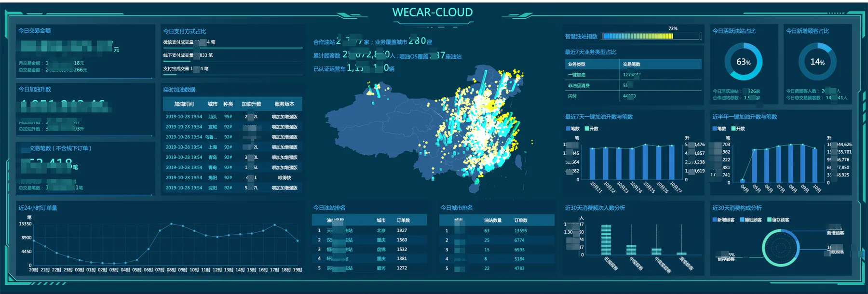Screen dimensions: 868x294
Task: Select the 揭阳 喂得快 row
Action: (x=232, y=177)
